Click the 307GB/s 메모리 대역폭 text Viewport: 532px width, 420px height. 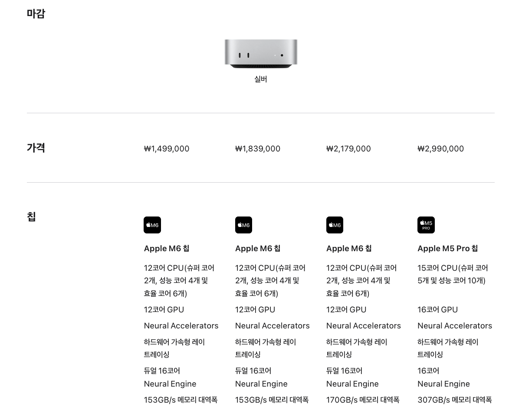click(x=455, y=400)
